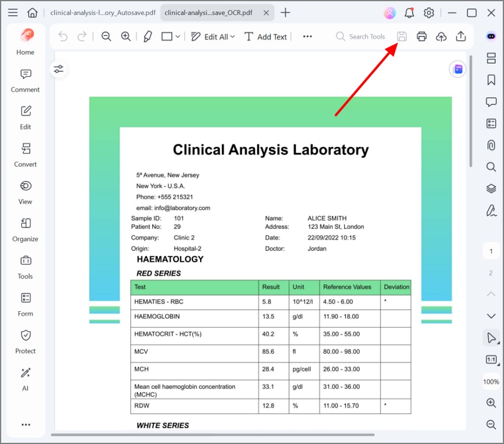504x444 pixels.
Task: Select the rectangle shape tool
Action: (x=167, y=37)
